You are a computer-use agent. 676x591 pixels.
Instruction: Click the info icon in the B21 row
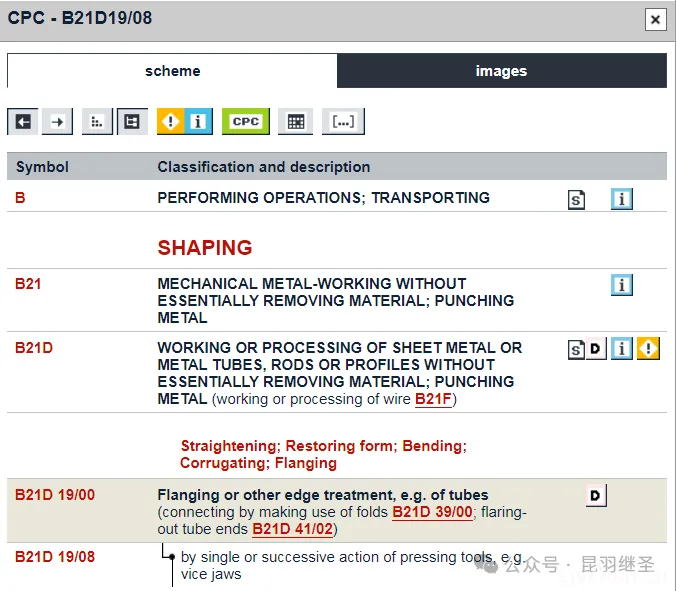tap(621, 286)
